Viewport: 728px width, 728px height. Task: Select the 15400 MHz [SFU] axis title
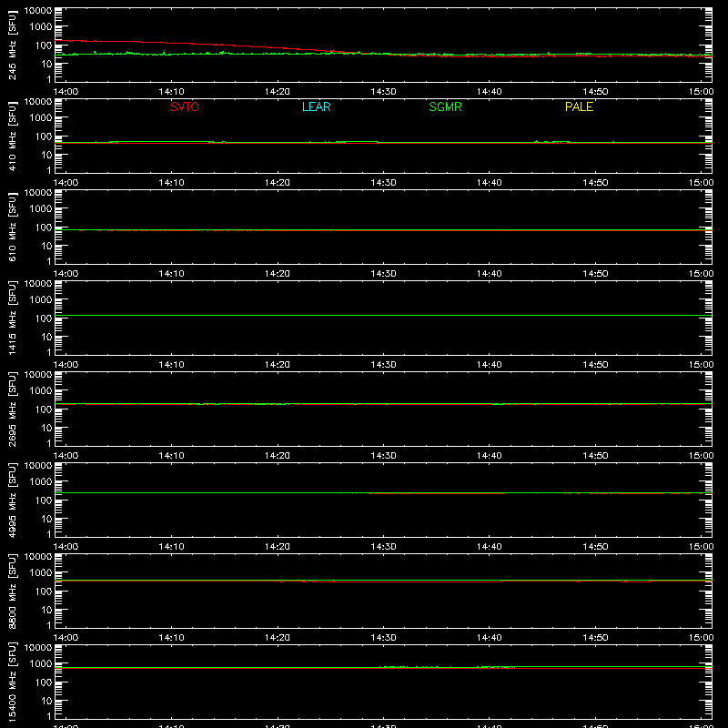(13, 682)
